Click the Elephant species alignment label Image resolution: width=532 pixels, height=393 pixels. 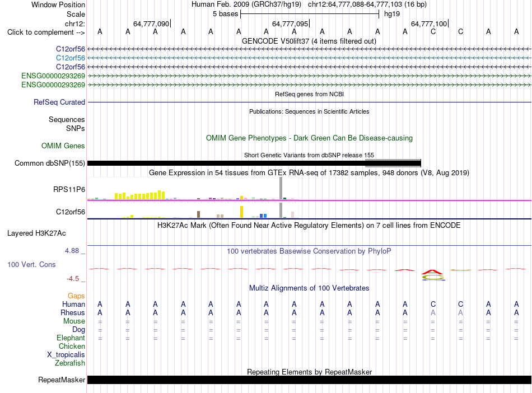click(x=71, y=338)
